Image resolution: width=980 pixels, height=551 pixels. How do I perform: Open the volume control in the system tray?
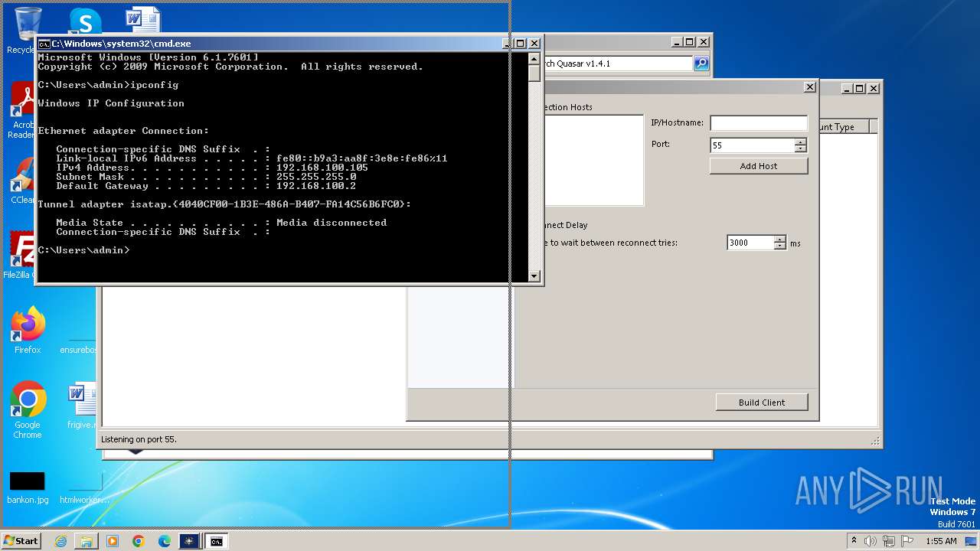(x=871, y=541)
